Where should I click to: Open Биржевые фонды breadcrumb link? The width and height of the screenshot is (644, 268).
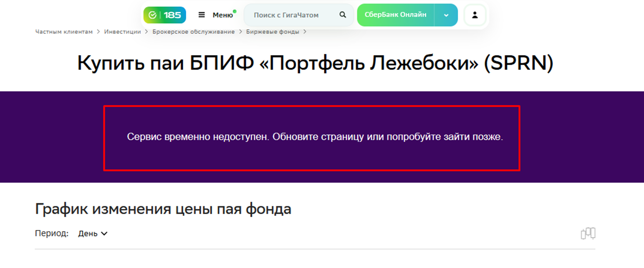[x=273, y=32]
